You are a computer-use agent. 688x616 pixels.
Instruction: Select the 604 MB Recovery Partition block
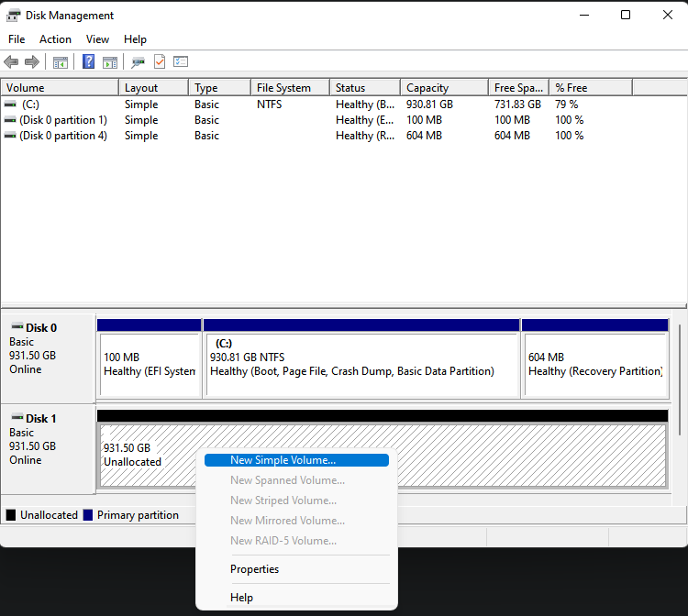pos(594,364)
